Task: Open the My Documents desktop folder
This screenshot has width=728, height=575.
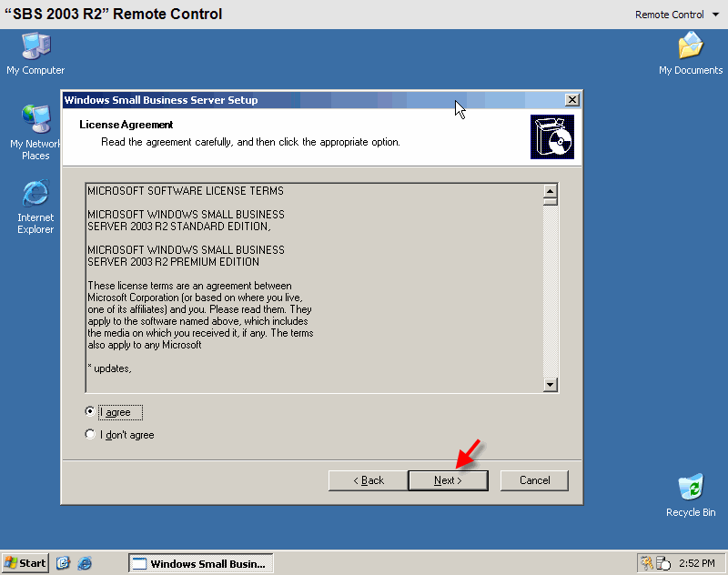Action: 691,54
